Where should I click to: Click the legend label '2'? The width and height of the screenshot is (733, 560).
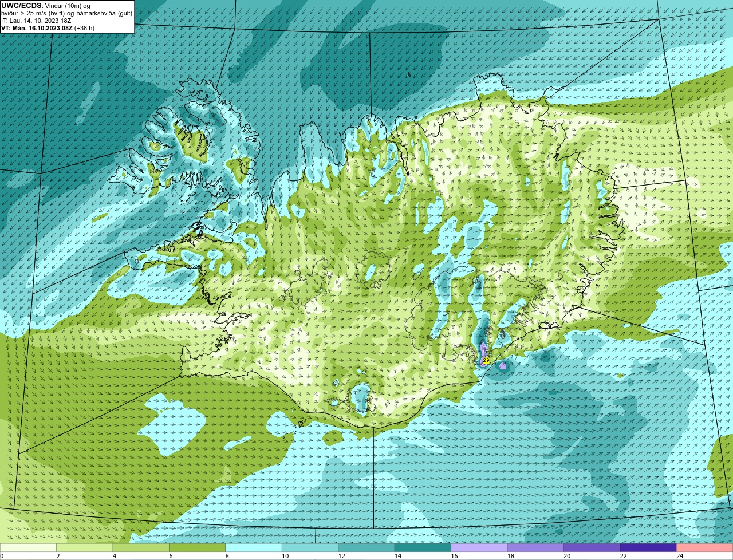58,556
